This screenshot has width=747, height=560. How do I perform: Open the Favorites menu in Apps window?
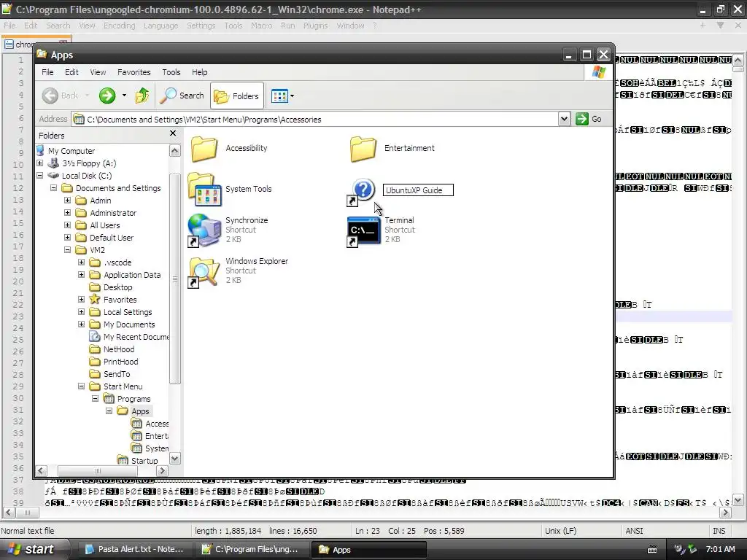coord(134,72)
